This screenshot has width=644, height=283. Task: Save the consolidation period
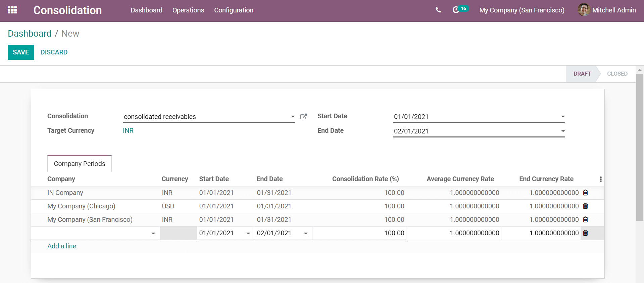[21, 52]
